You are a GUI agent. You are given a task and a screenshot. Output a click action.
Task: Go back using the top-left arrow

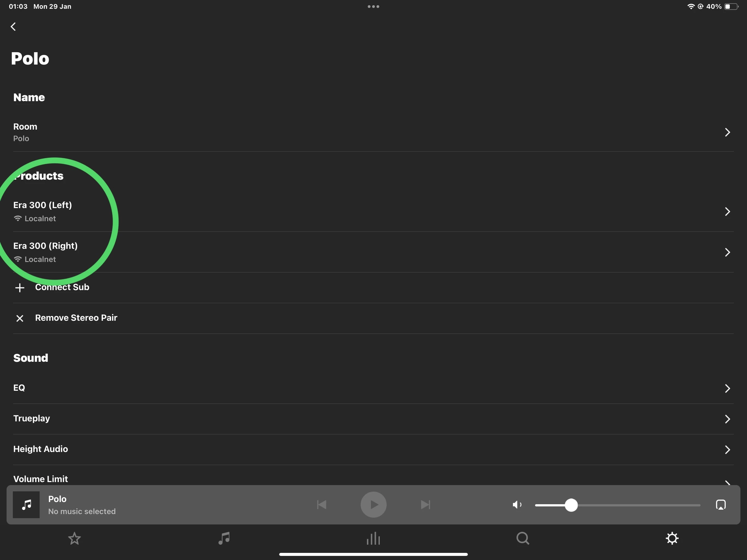click(13, 27)
